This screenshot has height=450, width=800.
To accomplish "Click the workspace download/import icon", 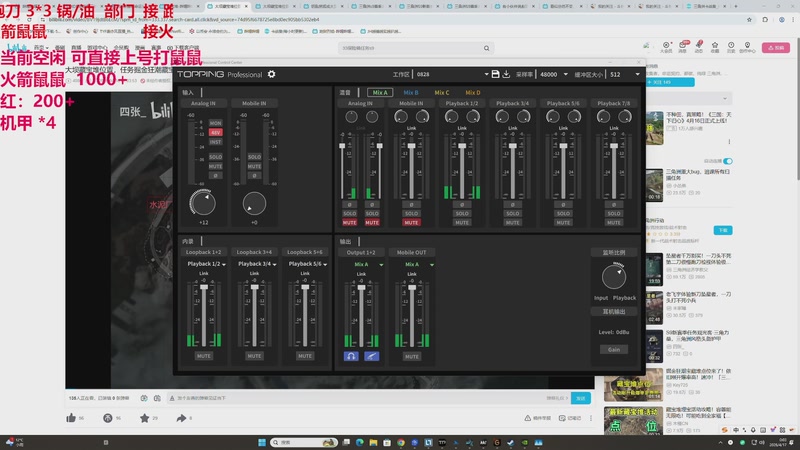I will (506, 74).
